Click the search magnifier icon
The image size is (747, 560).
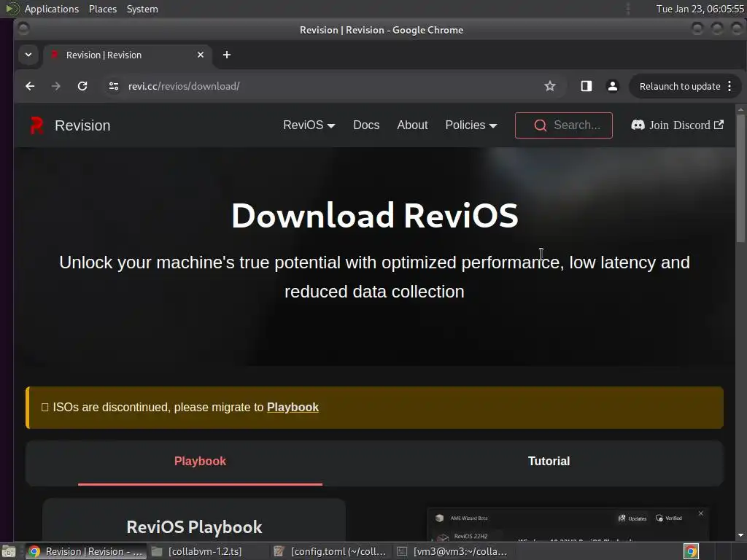(541, 125)
